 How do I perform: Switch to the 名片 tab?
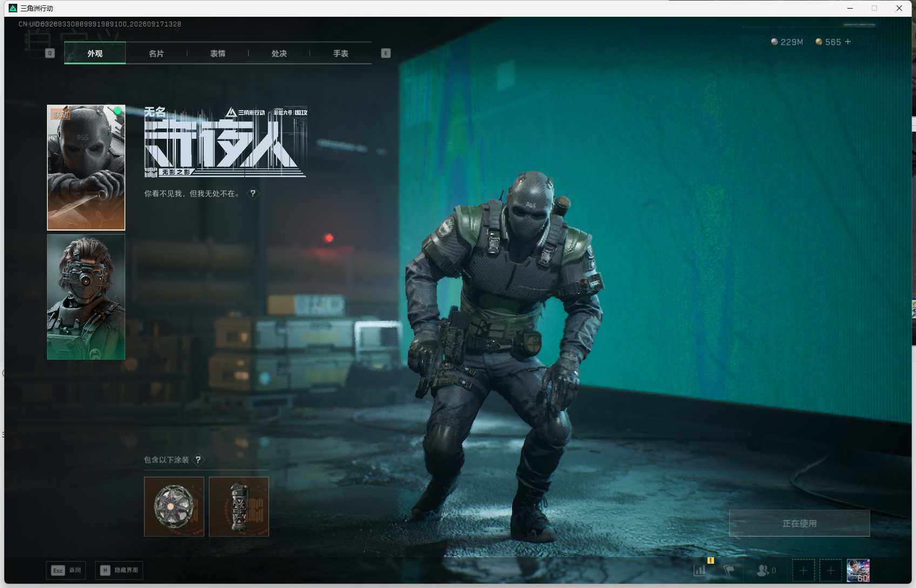pyautogui.click(x=156, y=53)
